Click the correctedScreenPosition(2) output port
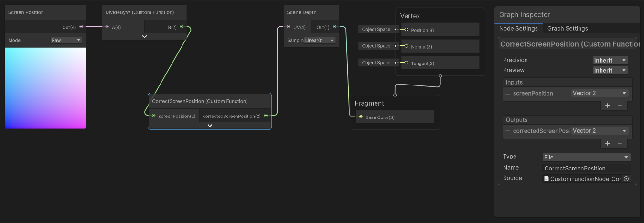The width and height of the screenshot is (644, 223). tap(266, 116)
